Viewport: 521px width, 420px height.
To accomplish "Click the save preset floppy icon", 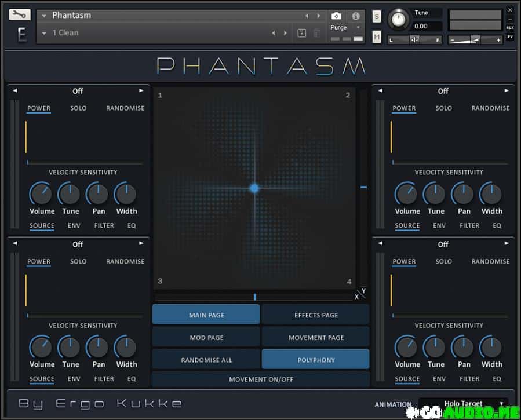I will point(301,33).
